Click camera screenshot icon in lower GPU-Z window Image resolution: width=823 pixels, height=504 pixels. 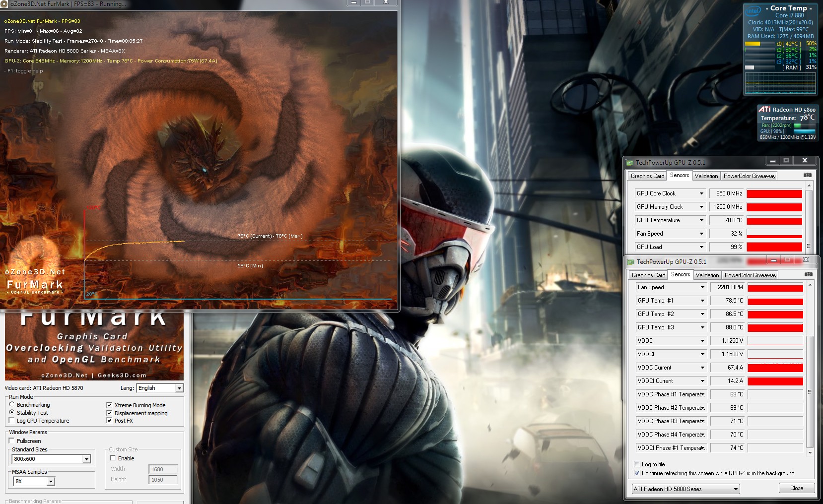809,274
